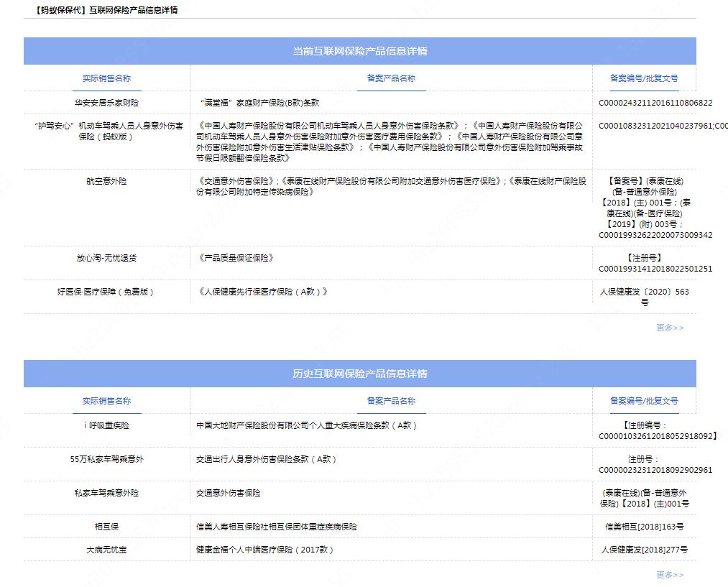
Task: Click “满堂福”家庭财产保险(B款)条款 cell
Action: [260, 103]
